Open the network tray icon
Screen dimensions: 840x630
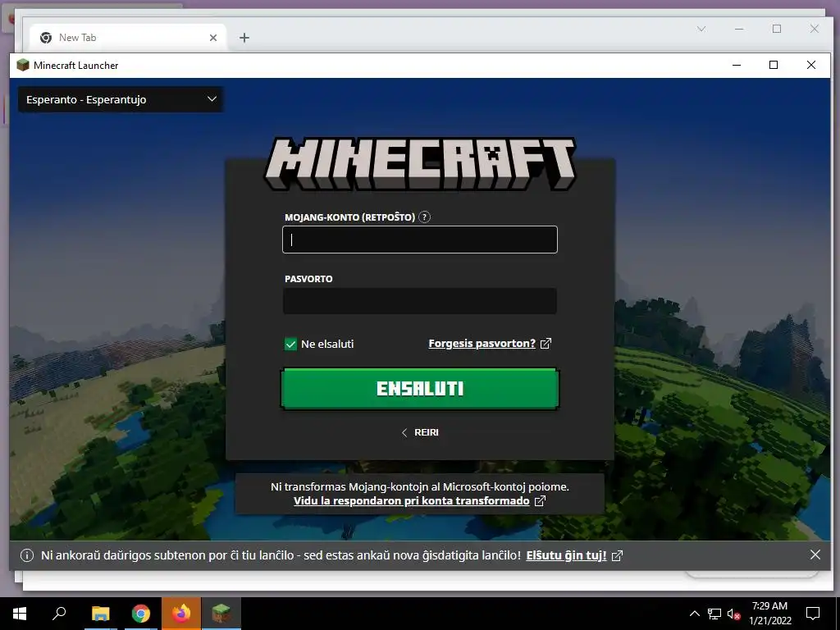coord(714,614)
